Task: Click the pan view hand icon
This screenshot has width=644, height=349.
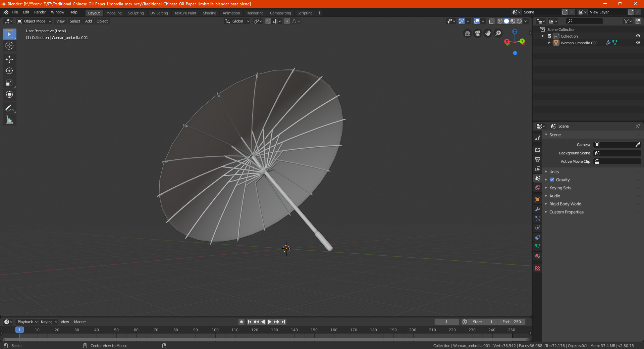Action: (488, 33)
